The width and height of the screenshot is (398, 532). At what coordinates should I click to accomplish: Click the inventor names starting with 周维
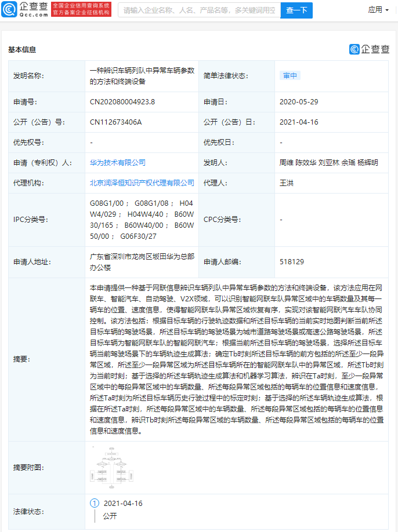coord(328,163)
